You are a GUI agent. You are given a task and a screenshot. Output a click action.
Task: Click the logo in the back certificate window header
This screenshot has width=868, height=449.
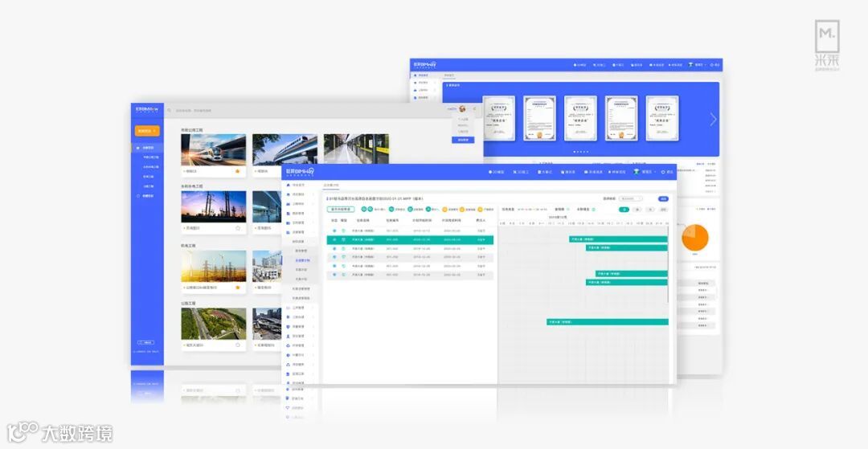(424, 65)
